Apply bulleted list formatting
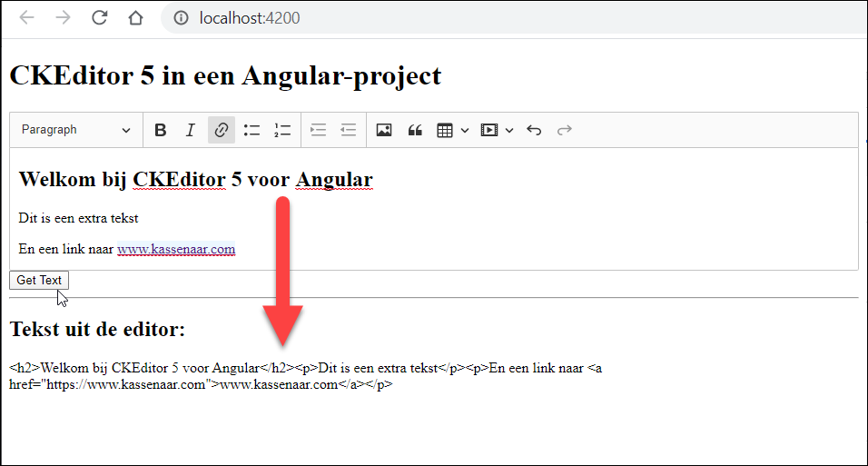Viewport: 868px width, 466px height. click(x=252, y=130)
